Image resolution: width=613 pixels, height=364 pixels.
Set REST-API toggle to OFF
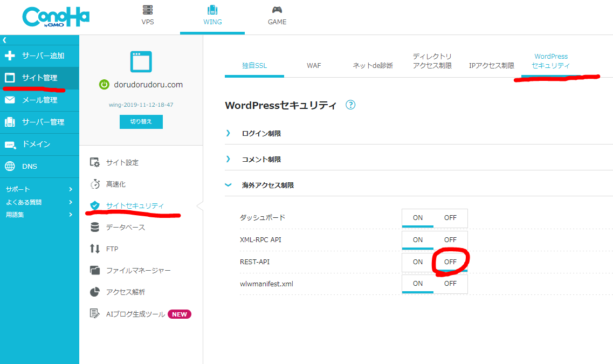coord(450,262)
